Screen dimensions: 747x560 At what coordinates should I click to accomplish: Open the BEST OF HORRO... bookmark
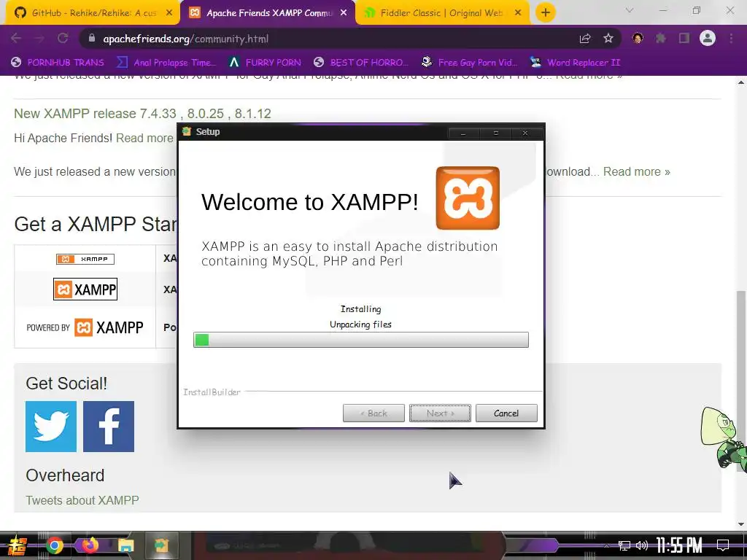click(361, 63)
